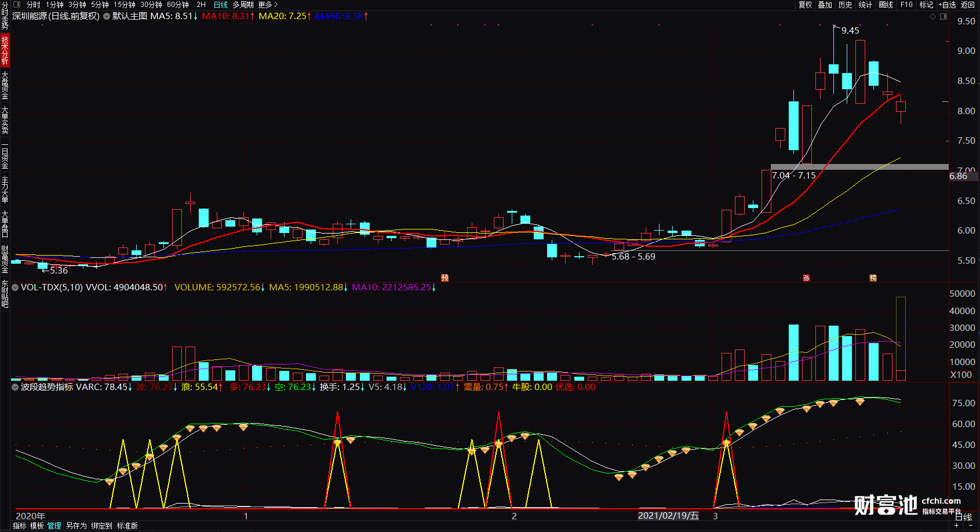This screenshot has width=980, height=532.
Task: Click the 标记 mark button
Action: click(x=926, y=5)
